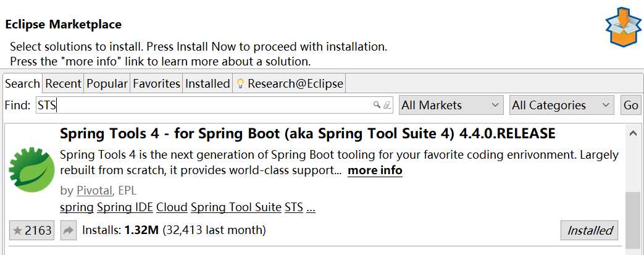Star Spring Tools 4 with 2163 favorites button
The image size is (644, 255).
(x=32, y=230)
